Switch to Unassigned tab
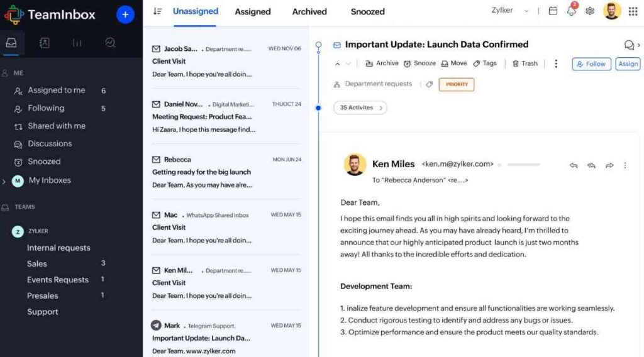Image resolution: width=644 pixels, height=357 pixels. tap(195, 11)
